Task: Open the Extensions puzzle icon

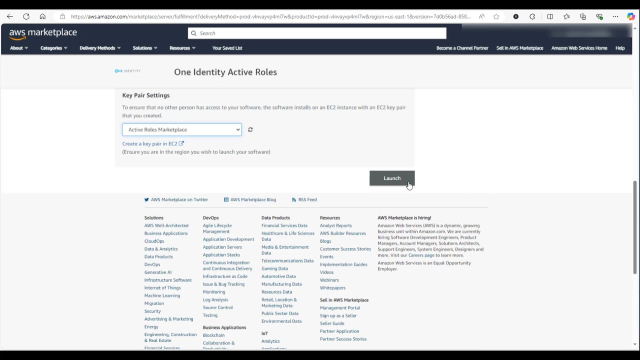Action: click(532, 16)
